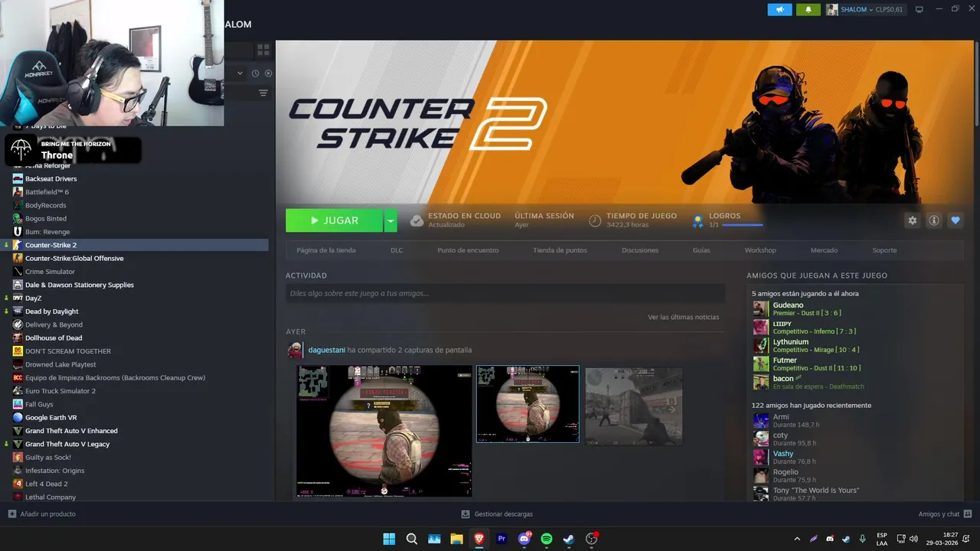
Task: Click the green JUGAR button
Action: (x=335, y=220)
